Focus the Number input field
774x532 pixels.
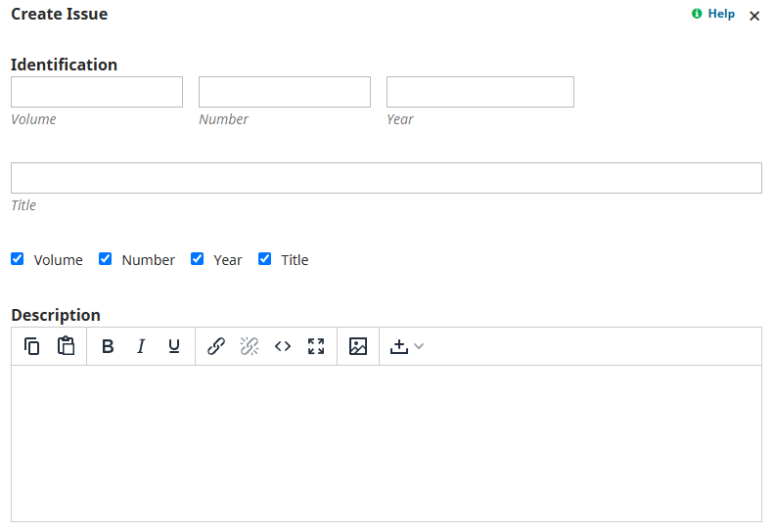pyautogui.click(x=285, y=92)
